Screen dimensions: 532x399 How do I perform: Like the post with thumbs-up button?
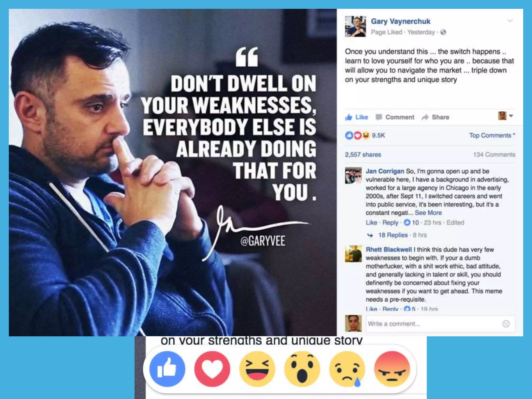click(x=356, y=117)
